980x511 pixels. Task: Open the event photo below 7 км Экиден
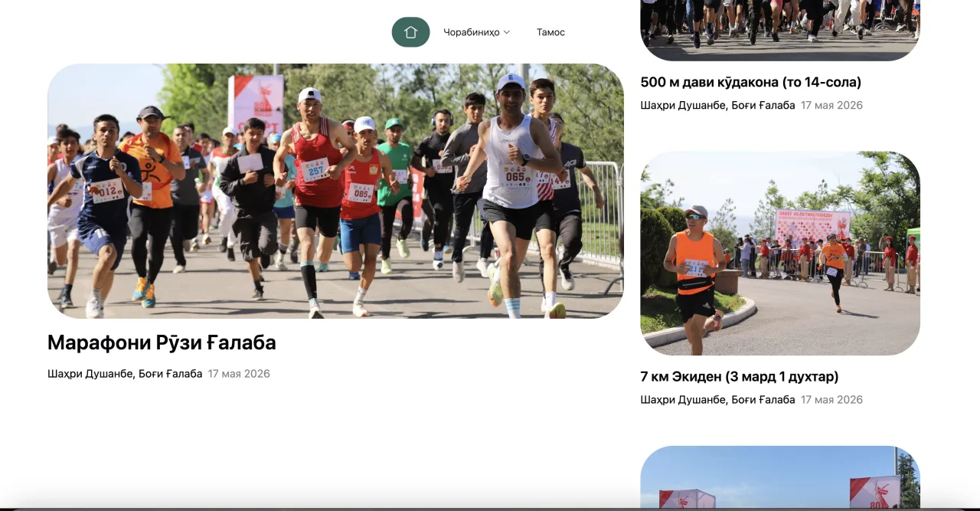point(780,477)
